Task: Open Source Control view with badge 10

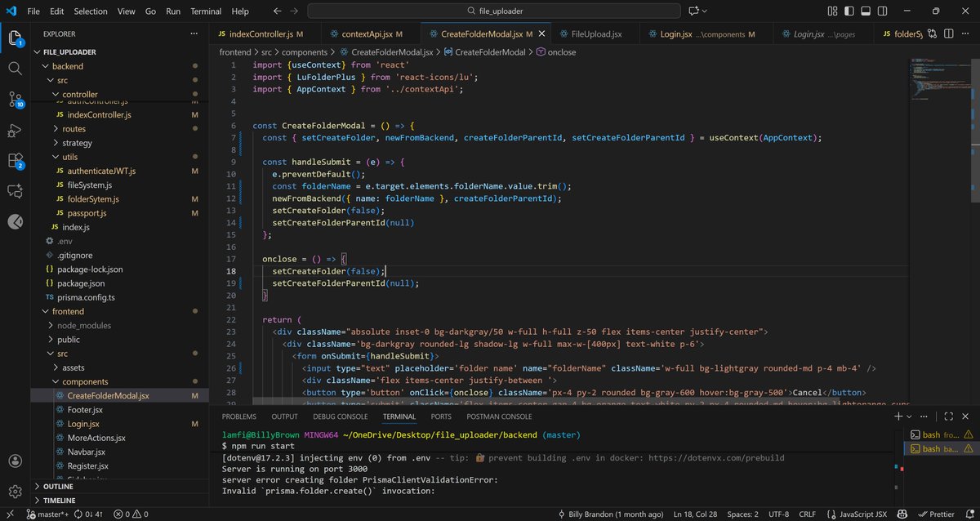Action: (x=15, y=100)
